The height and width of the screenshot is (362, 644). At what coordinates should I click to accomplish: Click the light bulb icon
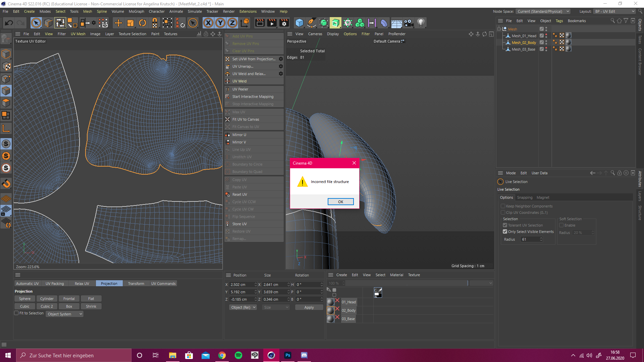(421, 23)
